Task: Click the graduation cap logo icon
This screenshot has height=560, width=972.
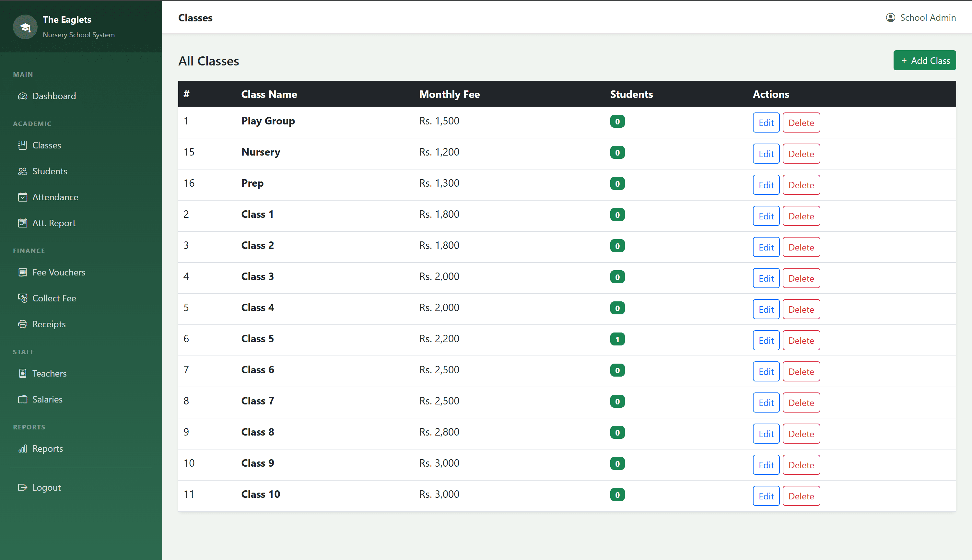Action: (x=25, y=27)
